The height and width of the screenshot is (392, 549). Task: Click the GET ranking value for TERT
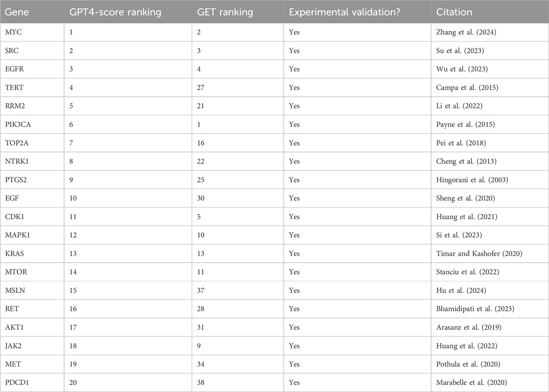tap(201, 87)
